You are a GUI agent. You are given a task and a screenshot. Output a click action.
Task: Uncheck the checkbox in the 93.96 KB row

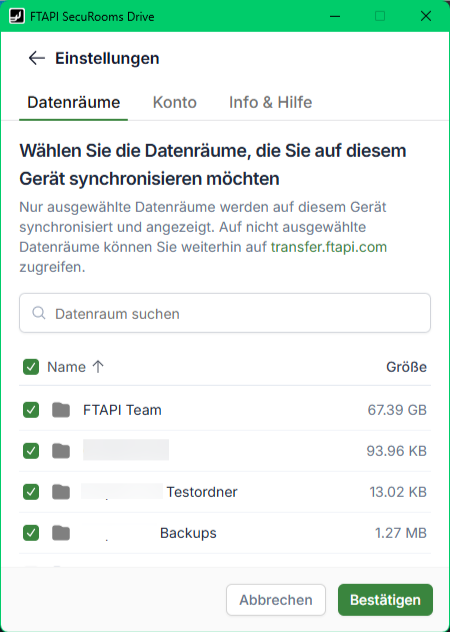31,451
